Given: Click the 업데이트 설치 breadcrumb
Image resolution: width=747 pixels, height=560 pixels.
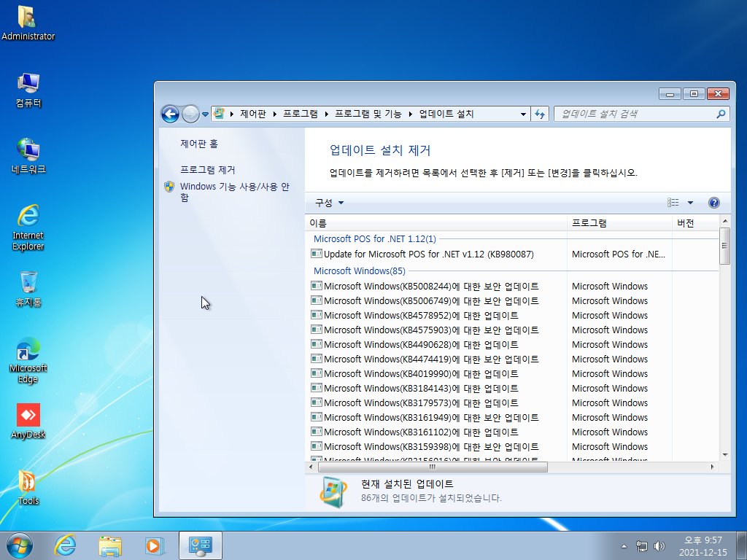Looking at the screenshot, I should coord(446,114).
